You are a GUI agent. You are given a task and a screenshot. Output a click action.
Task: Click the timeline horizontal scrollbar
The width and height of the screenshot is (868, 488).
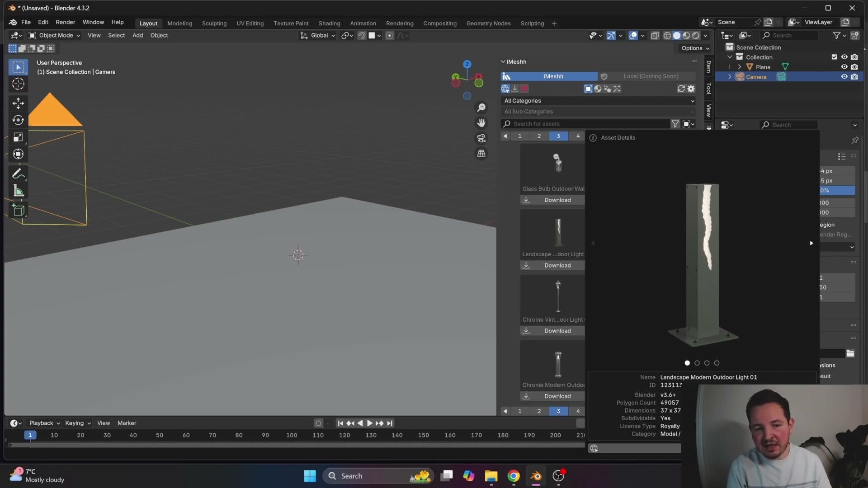(x=296, y=445)
